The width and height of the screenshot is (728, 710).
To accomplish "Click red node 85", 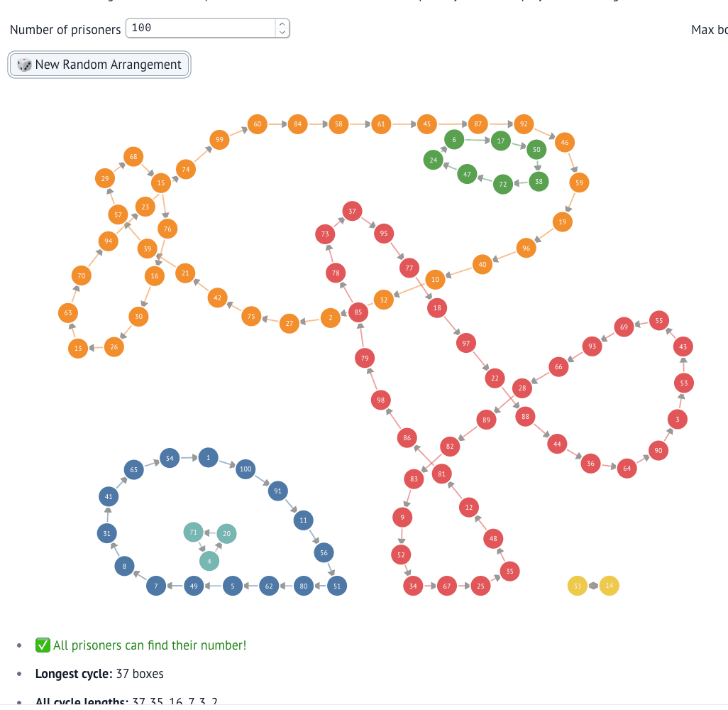I will 358,312.
